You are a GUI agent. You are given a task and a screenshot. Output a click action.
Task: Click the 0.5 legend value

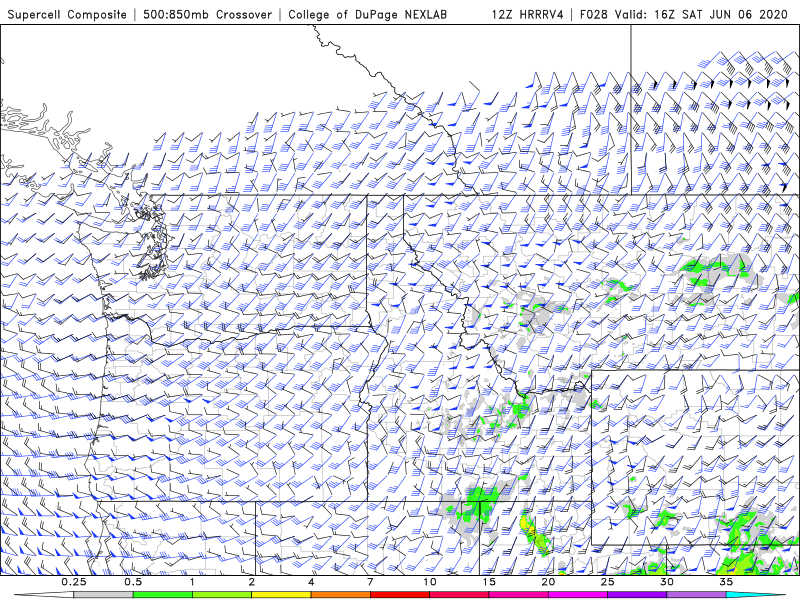pos(133,582)
